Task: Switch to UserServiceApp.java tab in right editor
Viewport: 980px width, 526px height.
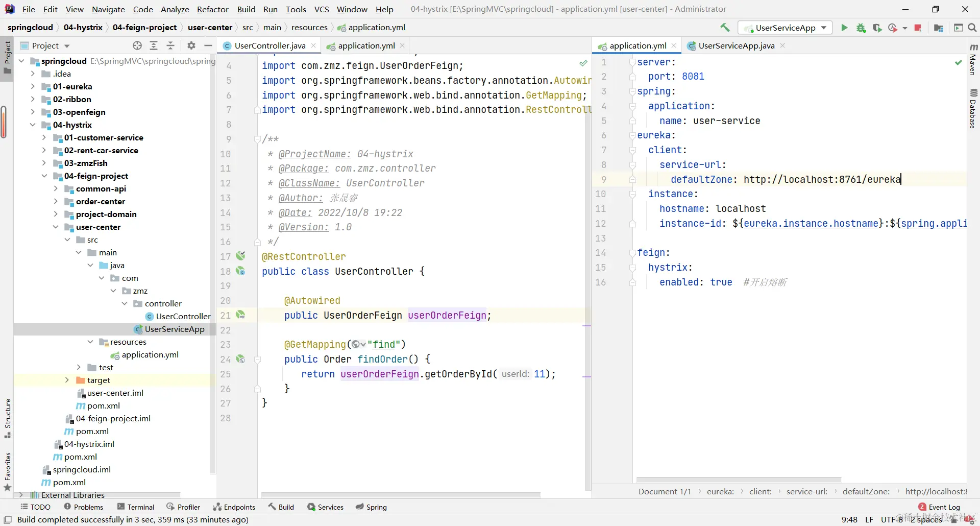Action: (736, 45)
